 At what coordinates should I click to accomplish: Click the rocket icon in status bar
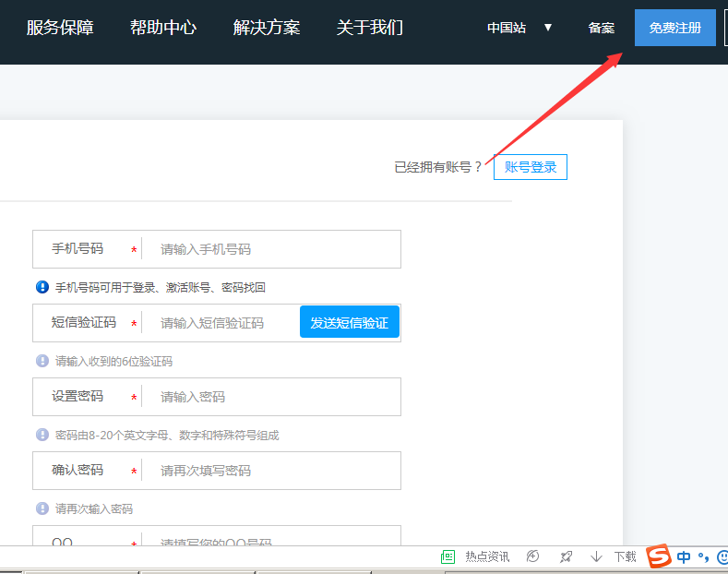coord(566,556)
